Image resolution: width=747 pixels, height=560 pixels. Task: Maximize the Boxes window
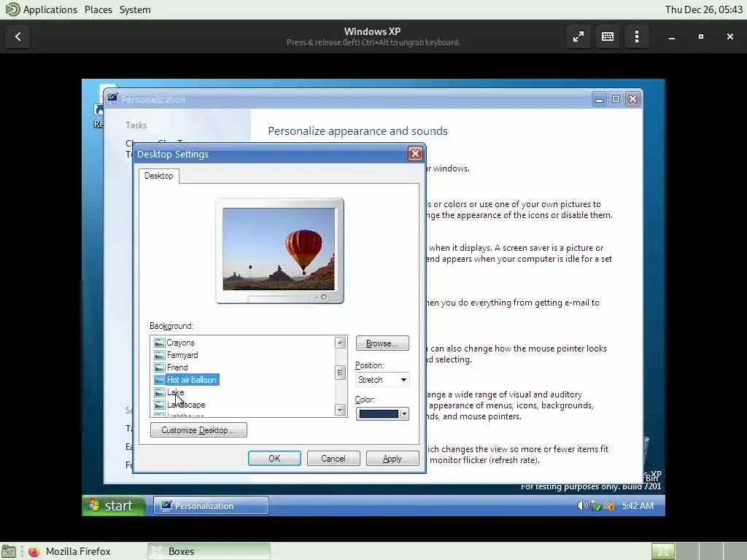(x=701, y=36)
